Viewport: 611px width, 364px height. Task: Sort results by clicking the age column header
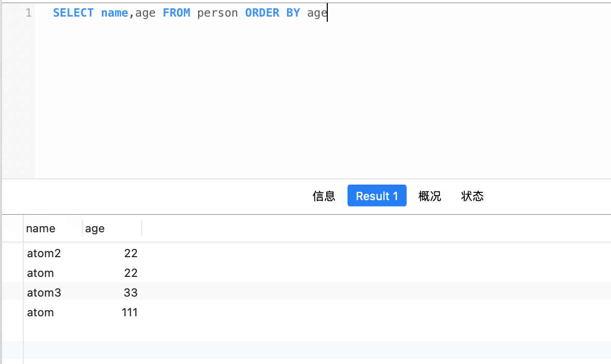point(95,228)
